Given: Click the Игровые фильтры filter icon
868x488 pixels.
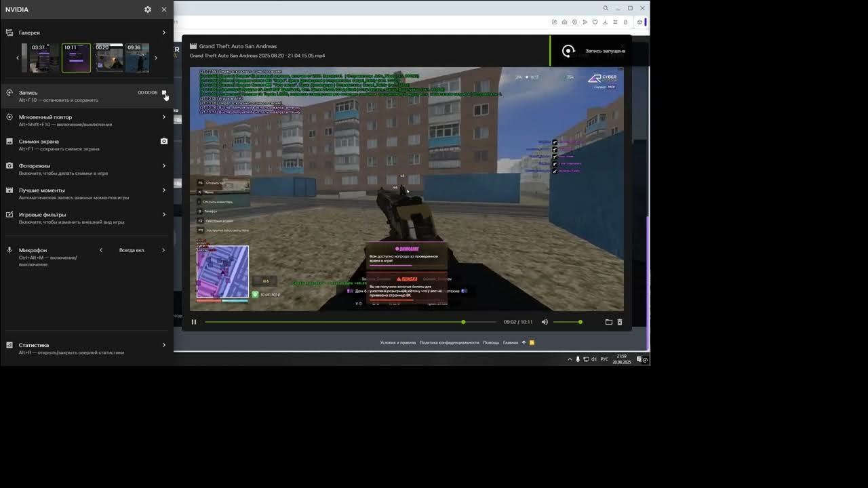Looking at the screenshot, I should click(9, 215).
